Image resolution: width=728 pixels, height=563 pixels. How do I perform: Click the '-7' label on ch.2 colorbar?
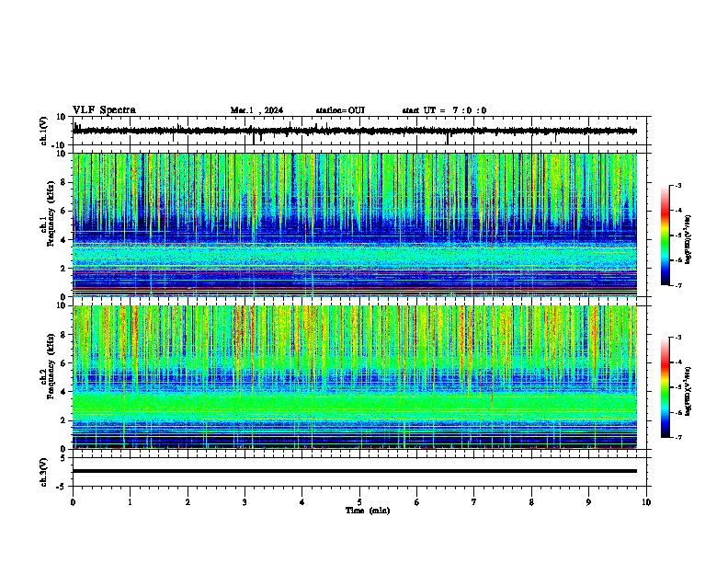[x=677, y=438]
